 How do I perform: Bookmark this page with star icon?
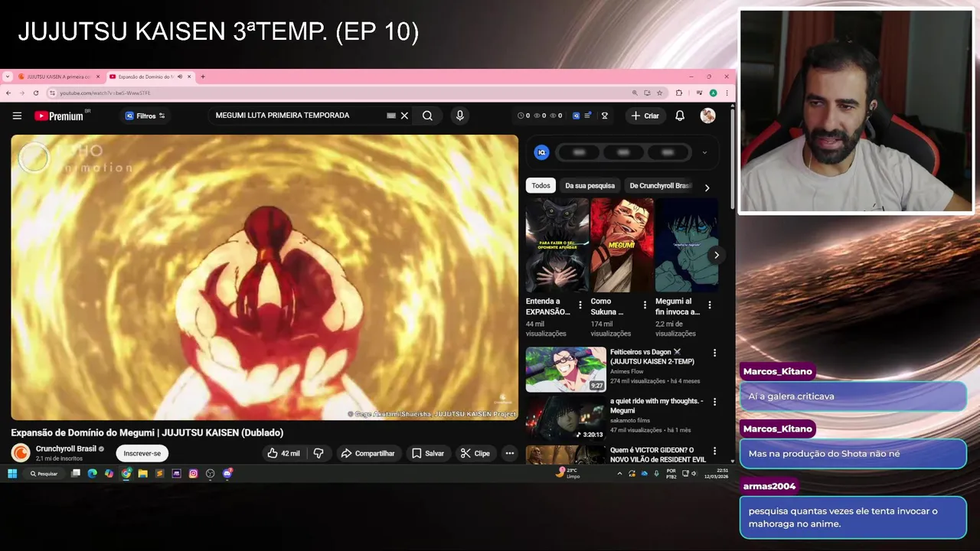coord(659,93)
